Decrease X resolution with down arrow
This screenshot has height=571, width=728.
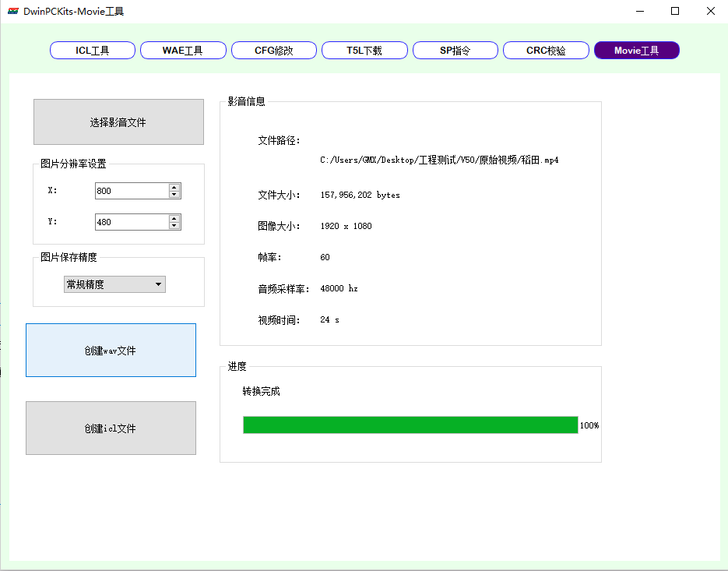[174, 195]
